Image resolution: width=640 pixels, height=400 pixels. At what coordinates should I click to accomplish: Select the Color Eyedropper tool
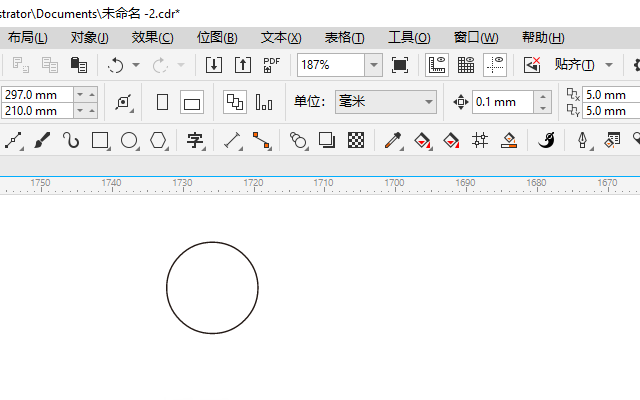click(393, 140)
